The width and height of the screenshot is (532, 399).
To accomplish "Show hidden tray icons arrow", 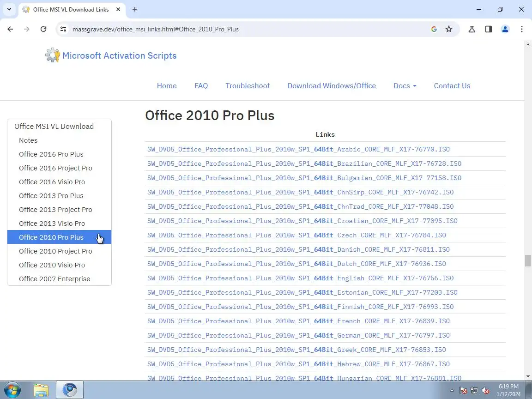I will (x=452, y=391).
